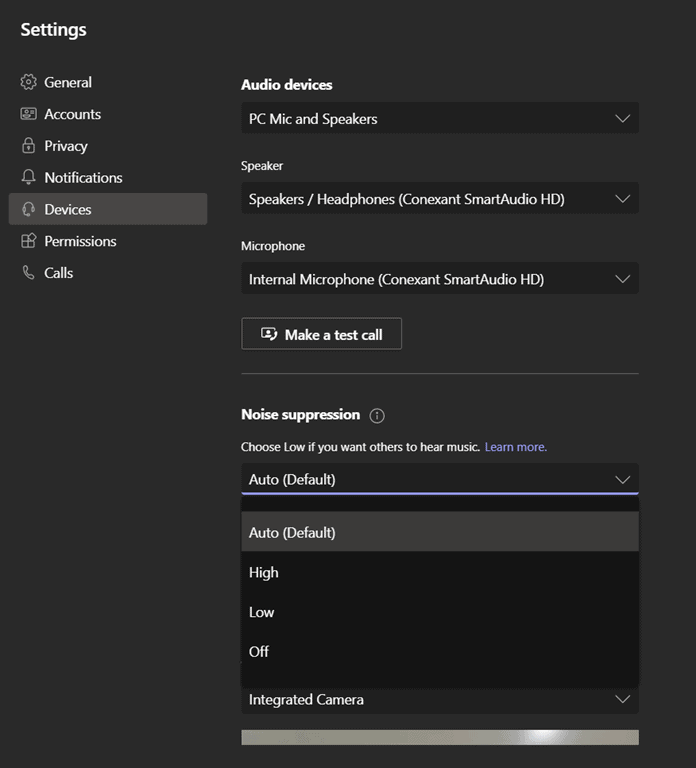Open the Learn more link
This screenshot has height=768, width=696.
pos(515,447)
